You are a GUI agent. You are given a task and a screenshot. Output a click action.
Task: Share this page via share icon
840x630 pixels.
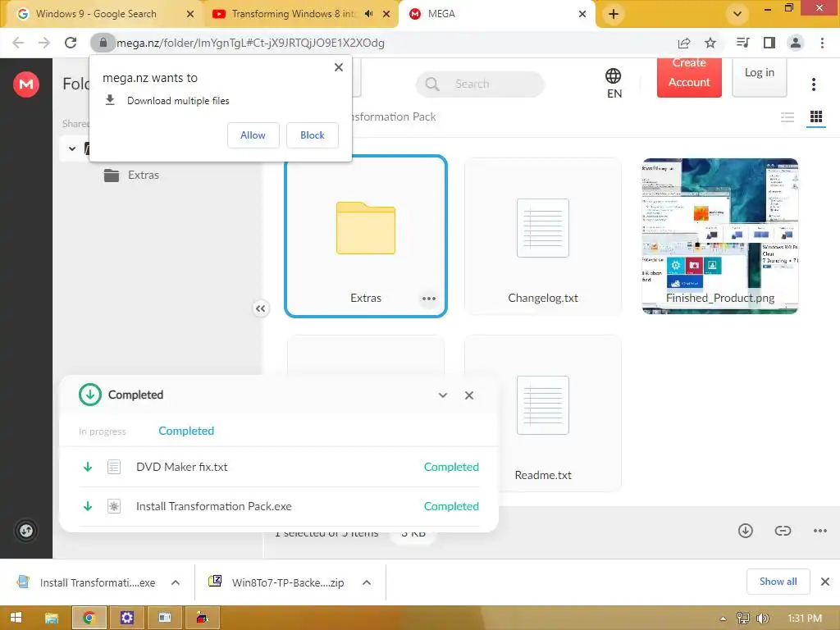[684, 43]
